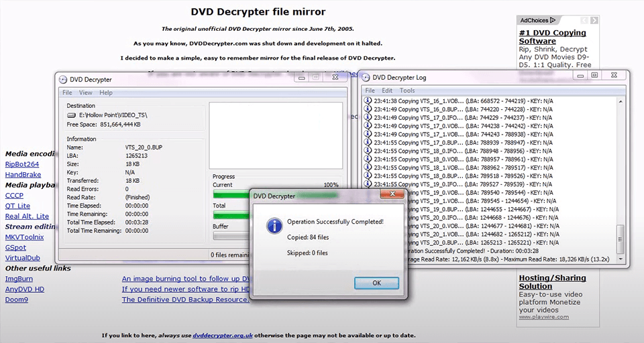Click the Total progress bar

tap(231, 215)
